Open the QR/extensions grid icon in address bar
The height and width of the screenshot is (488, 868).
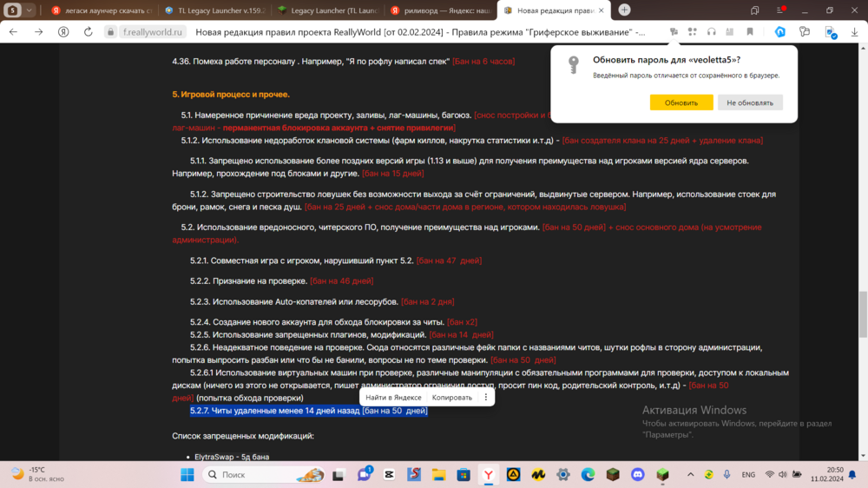click(693, 32)
